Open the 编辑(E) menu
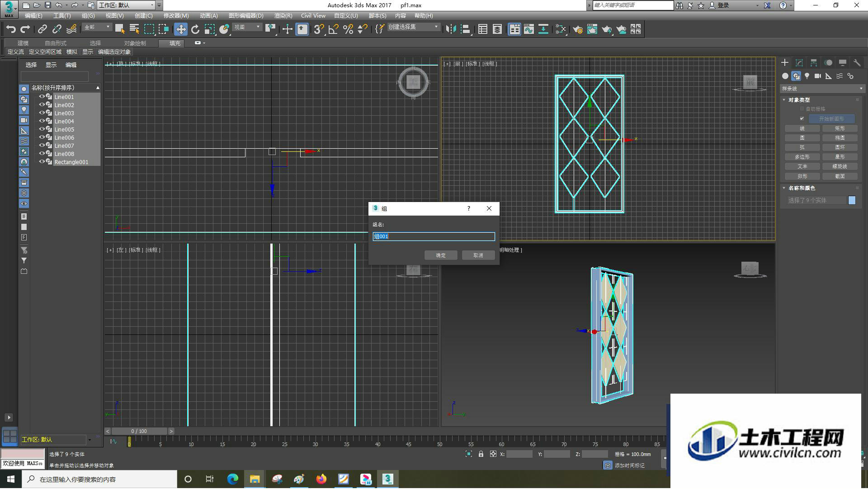Screen dimensions: 868x489 point(33,16)
